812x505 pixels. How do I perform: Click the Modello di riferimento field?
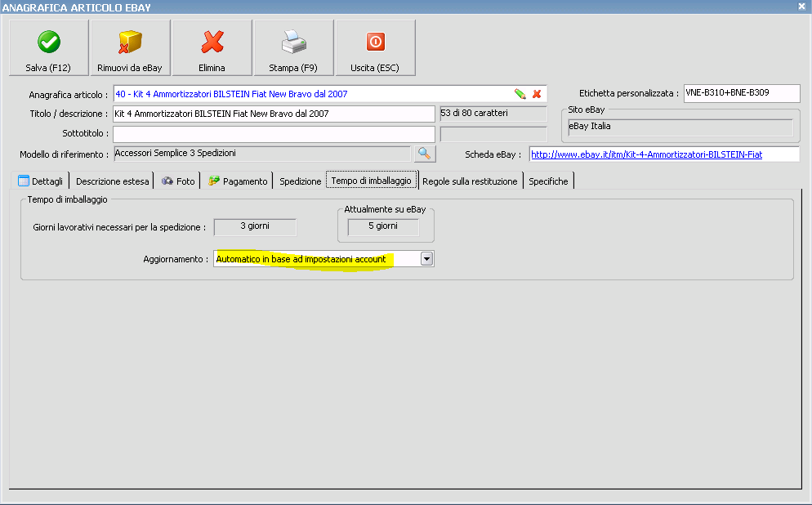(262, 154)
